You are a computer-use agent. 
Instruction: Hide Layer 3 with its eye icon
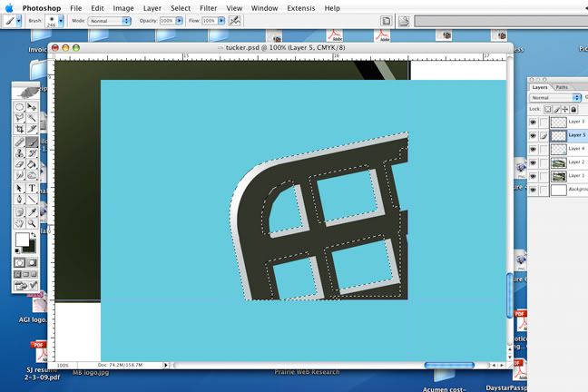click(x=533, y=122)
